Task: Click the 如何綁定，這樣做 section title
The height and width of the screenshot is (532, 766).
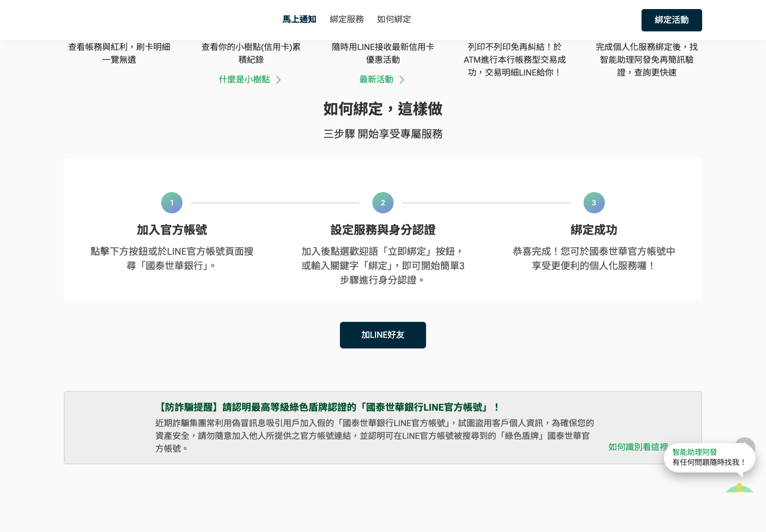Action: (383, 109)
